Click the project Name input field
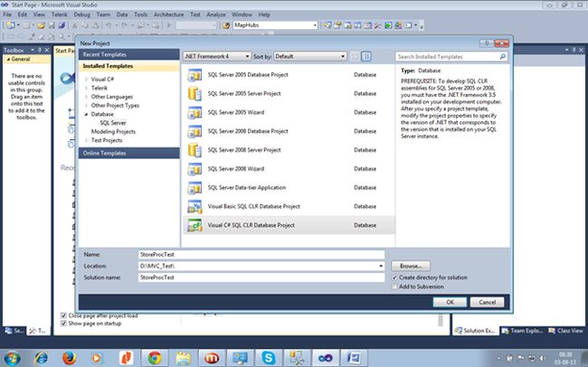The width and height of the screenshot is (588, 367). [x=261, y=255]
